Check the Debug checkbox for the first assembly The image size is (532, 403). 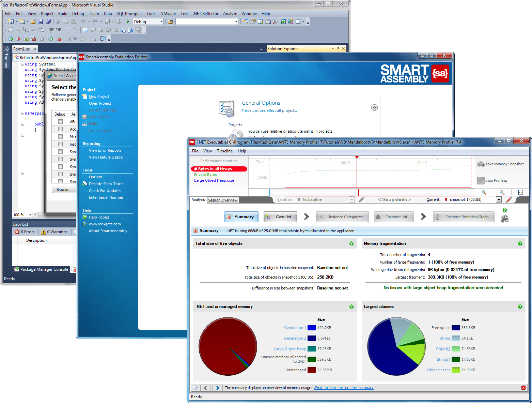point(61,121)
